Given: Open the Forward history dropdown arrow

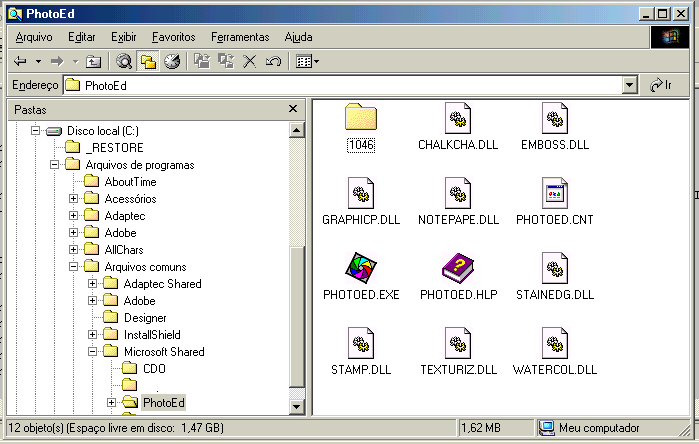Looking at the screenshot, I should point(75,62).
